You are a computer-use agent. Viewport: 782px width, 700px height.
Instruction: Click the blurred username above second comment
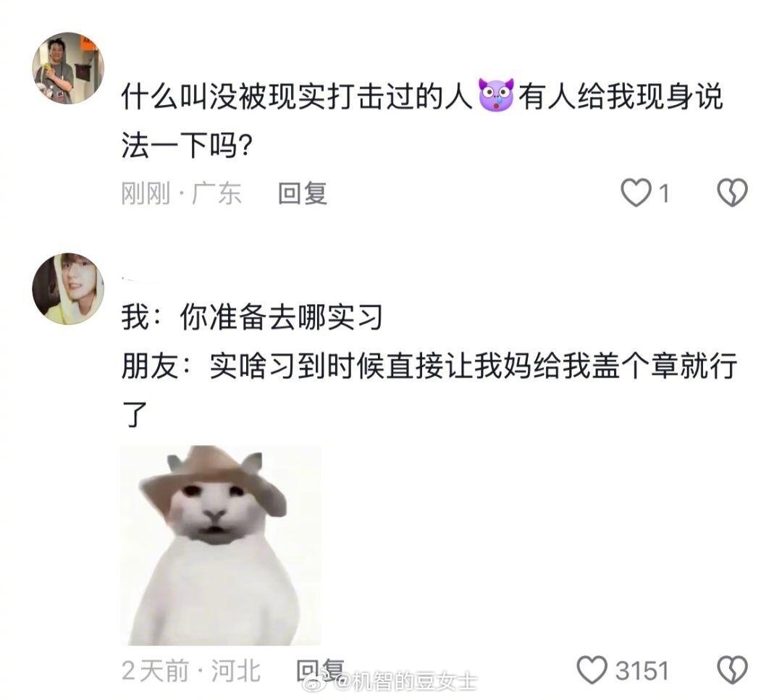pyautogui.click(x=141, y=279)
